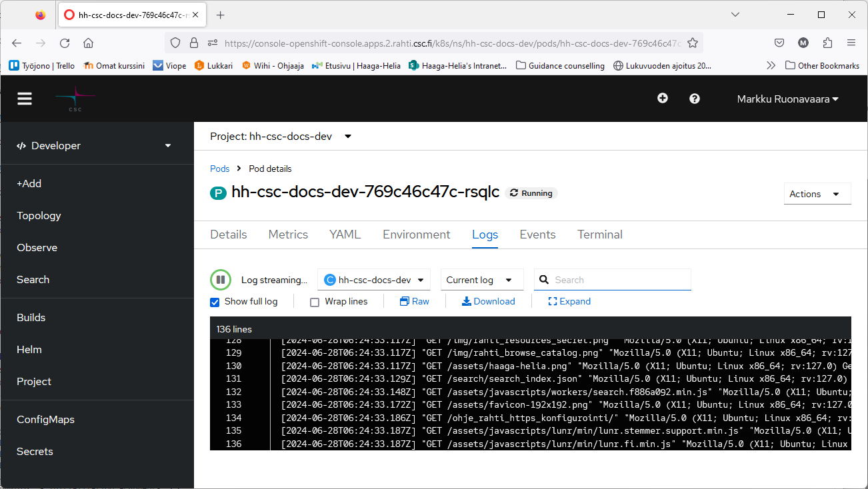Image resolution: width=868 pixels, height=489 pixels.
Task: Click the CSC logo in header
Action: click(x=75, y=99)
